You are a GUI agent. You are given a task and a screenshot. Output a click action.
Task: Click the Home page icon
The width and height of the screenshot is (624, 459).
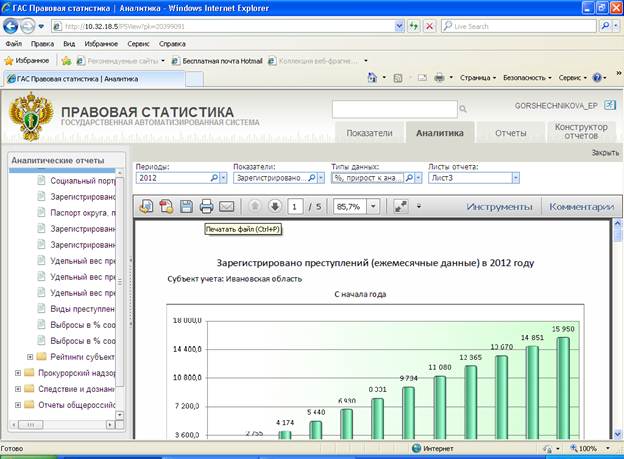372,78
